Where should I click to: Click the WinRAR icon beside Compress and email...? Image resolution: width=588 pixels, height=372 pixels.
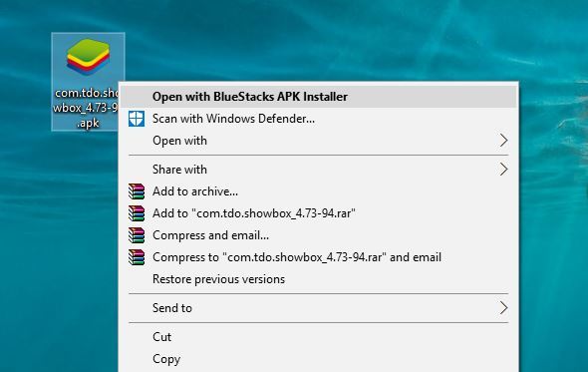137,235
